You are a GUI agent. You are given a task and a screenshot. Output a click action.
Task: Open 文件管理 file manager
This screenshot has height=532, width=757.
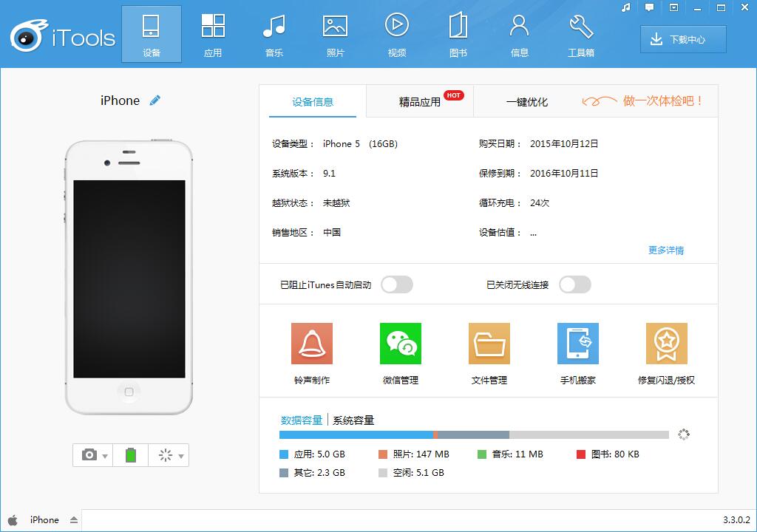[489, 344]
